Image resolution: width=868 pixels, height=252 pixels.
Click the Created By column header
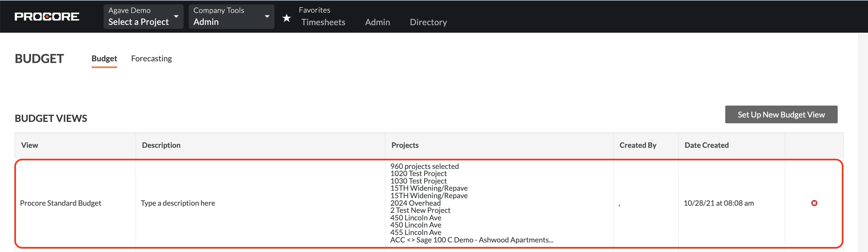tap(637, 145)
